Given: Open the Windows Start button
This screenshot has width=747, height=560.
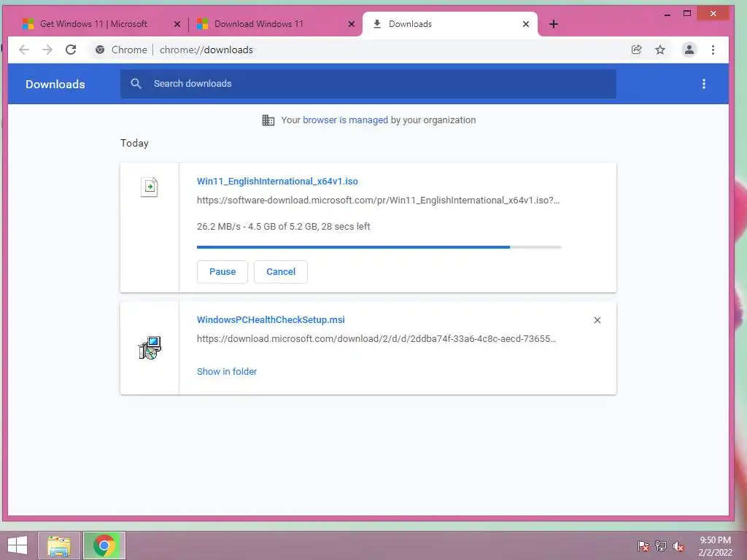Looking at the screenshot, I should pyautogui.click(x=18, y=545).
